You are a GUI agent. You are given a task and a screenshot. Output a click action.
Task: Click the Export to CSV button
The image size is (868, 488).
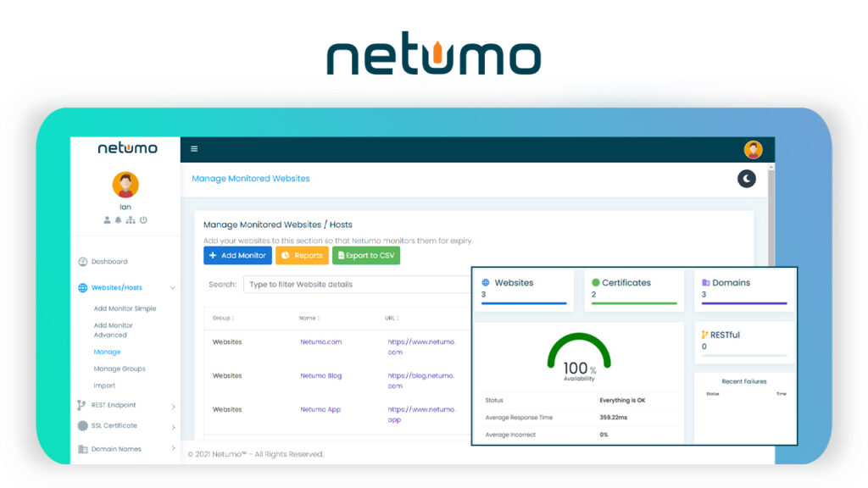366,256
